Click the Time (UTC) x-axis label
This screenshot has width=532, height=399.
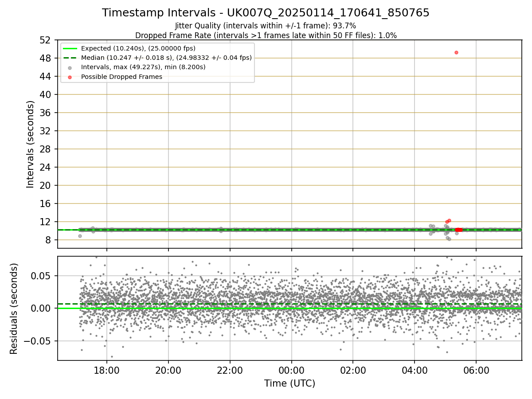click(x=290, y=383)
